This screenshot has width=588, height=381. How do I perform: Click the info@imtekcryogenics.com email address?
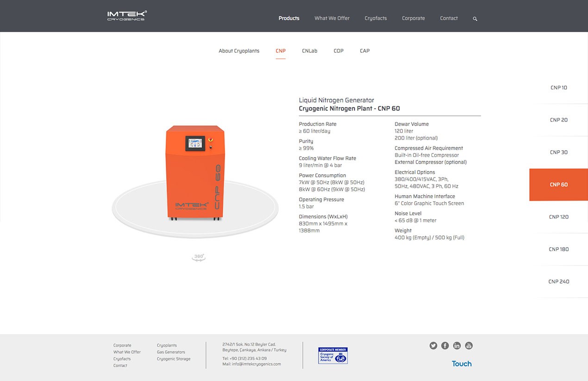[256, 364]
